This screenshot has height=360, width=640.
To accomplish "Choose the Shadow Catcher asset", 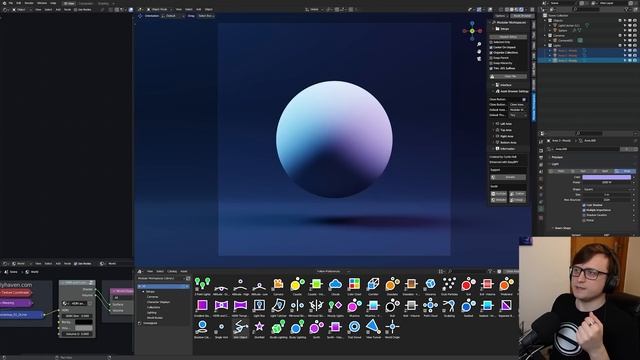I will (x=202, y=327).
